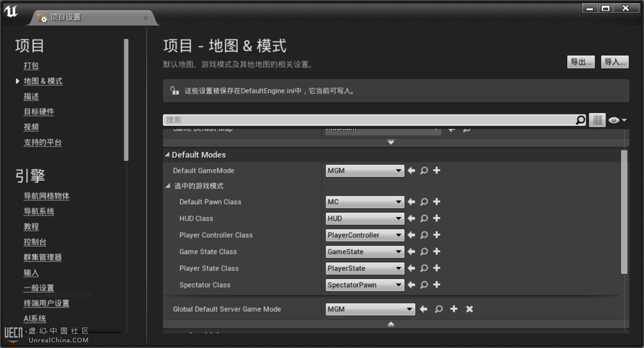Click the 导出... button

(x=581, y=62)
